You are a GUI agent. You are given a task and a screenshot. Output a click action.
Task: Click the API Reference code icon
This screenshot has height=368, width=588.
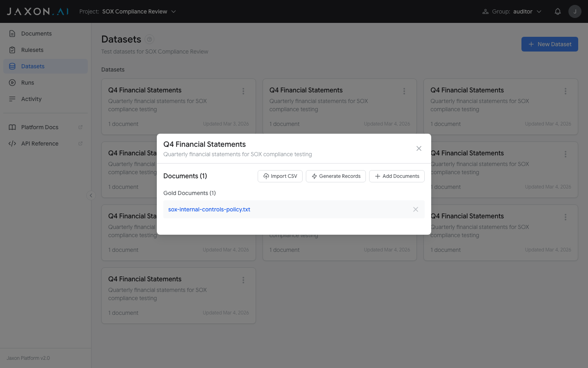point(13,143)
